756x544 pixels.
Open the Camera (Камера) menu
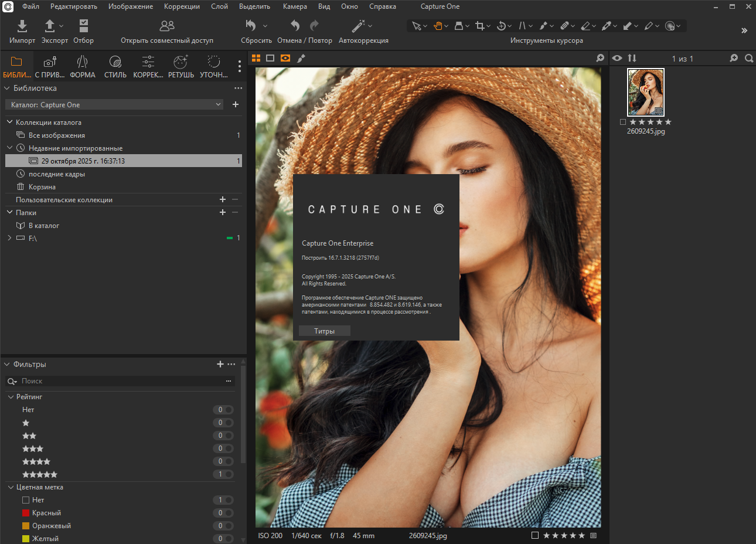pyautogui.click(x=295, y=6)
